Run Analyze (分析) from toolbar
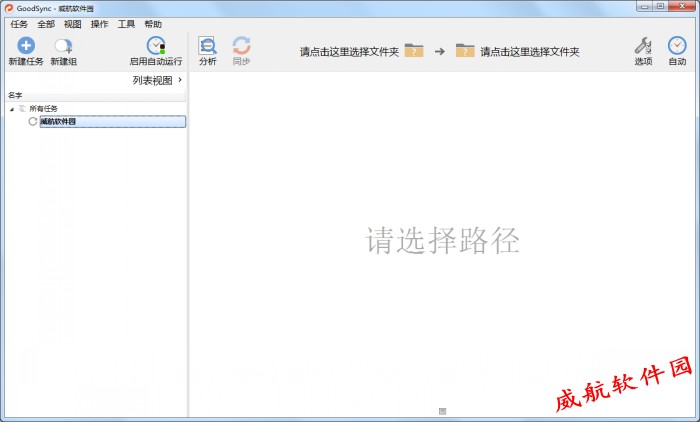Image resolution: width=700 pixels, height=422 pixels. tap(207, 46)
